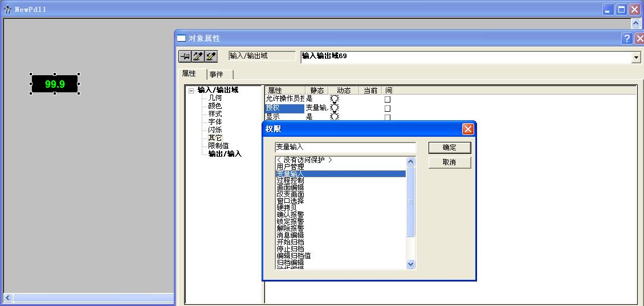The image size is (644, 306).
Task: Click the 动态 column header
Action: [x=343, y=91]
